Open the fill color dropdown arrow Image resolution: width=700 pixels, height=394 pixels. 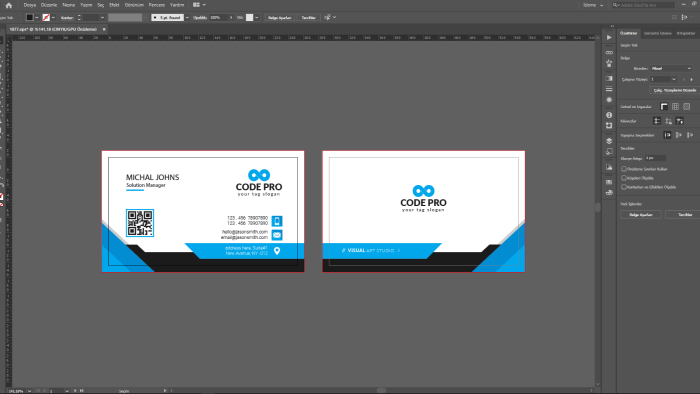click(x=37, y=17)
